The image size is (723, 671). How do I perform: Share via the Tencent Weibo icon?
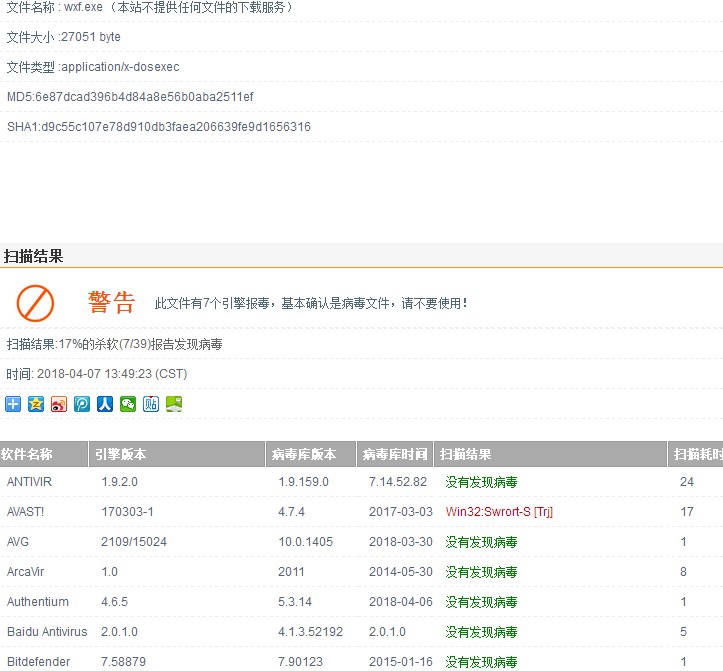pyautogui.click(x=82, y=404)
